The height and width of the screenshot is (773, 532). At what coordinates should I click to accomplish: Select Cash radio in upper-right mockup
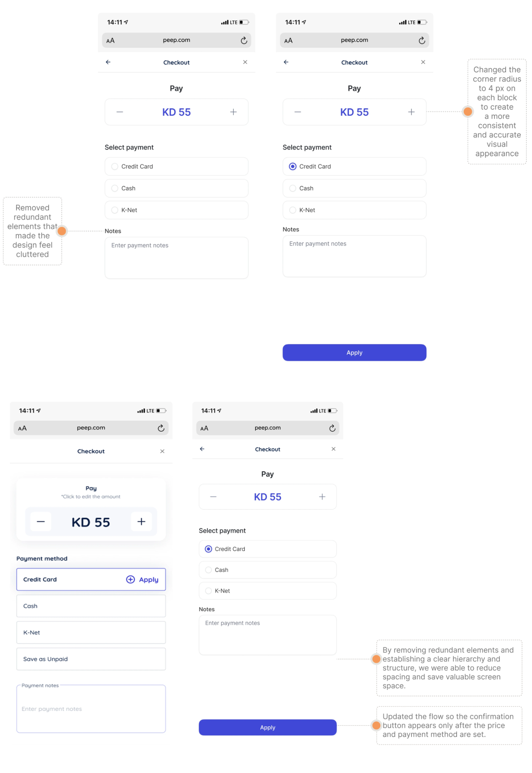(x=293, y=188)
